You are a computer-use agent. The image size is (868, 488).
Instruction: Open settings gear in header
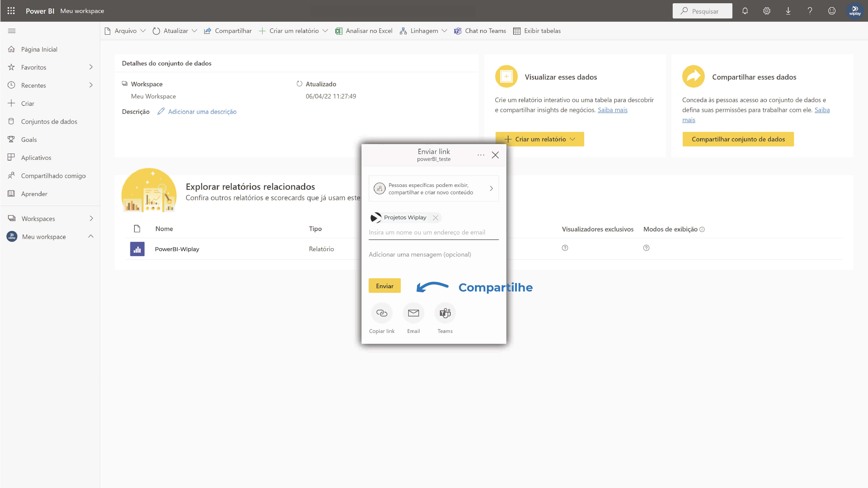point(767,11)
